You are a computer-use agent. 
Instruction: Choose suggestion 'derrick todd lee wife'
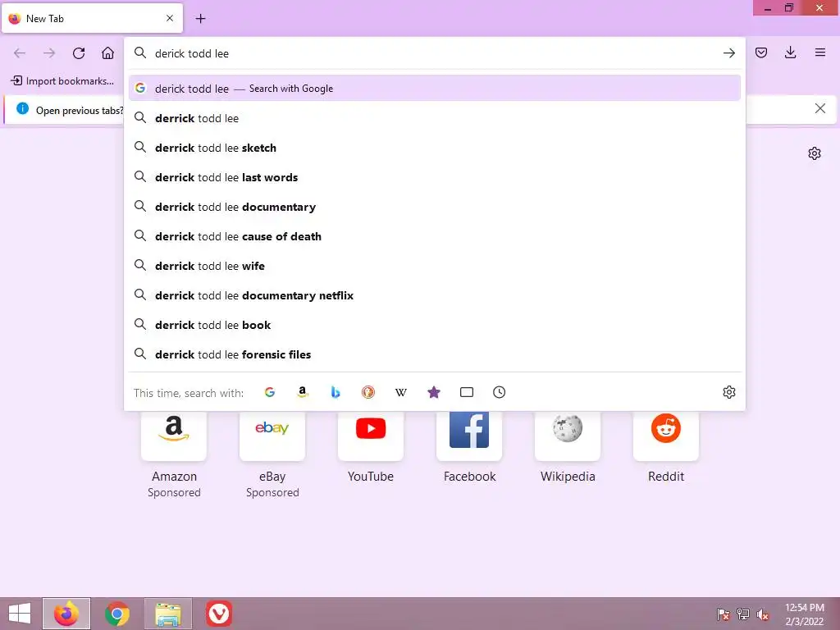(x=435, y=265)
